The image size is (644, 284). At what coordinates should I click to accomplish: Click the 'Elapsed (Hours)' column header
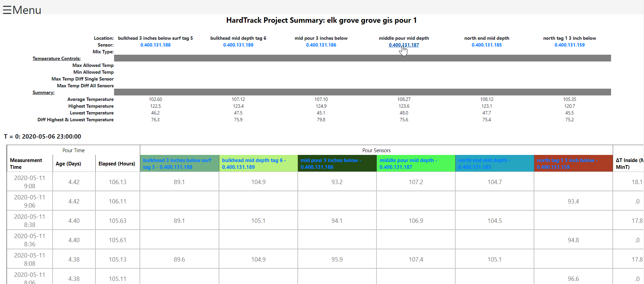[117, 163]
